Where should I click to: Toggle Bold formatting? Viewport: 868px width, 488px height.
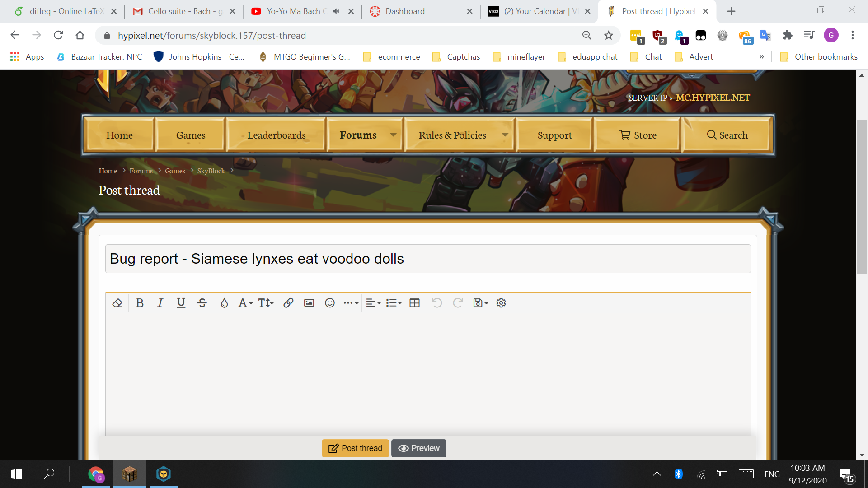pyautogui.click(x=140, y=303)
